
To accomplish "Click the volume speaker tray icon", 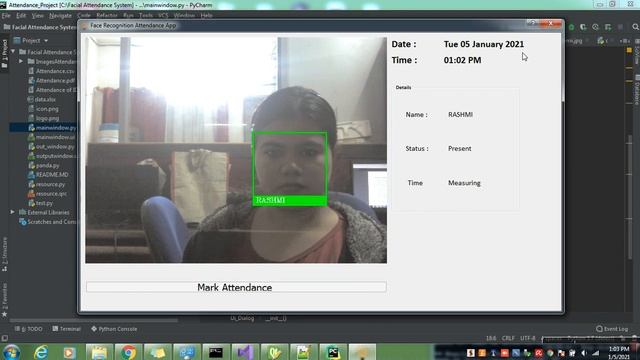I will pos(584,353).
